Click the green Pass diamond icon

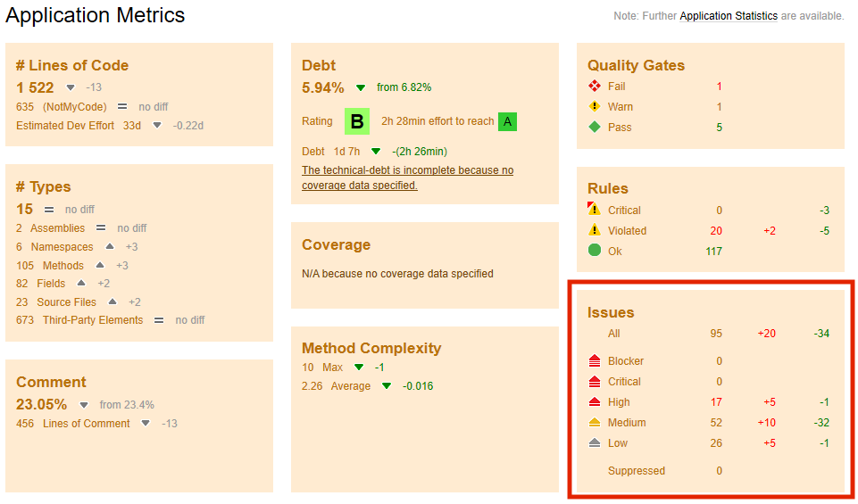click(x=595, y=128)
